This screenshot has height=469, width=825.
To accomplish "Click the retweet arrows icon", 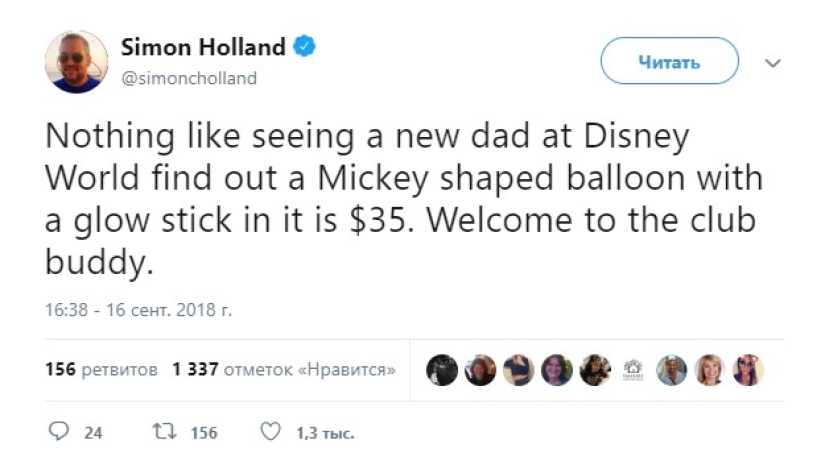I will tap(163, 433).
